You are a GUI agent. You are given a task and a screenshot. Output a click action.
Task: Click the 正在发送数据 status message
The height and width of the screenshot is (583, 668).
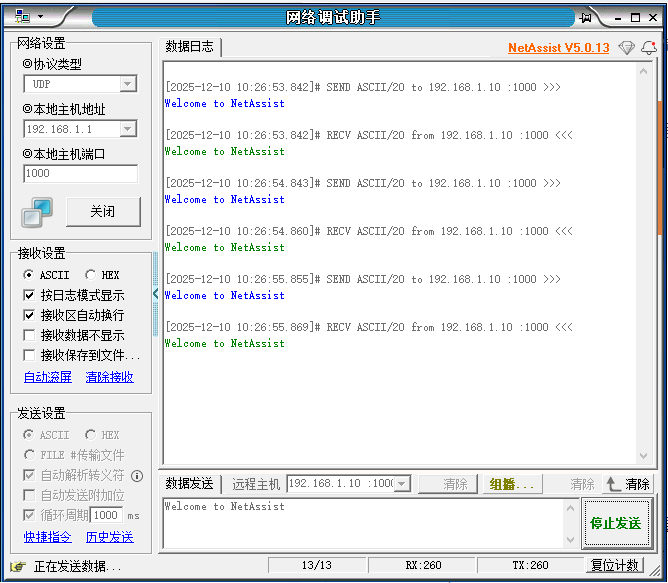[77, 566]
